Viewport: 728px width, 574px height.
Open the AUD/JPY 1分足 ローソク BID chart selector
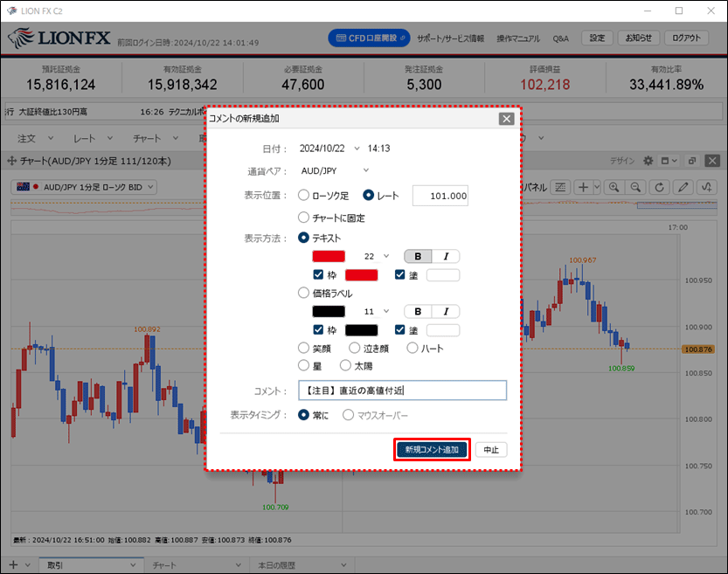84,187
